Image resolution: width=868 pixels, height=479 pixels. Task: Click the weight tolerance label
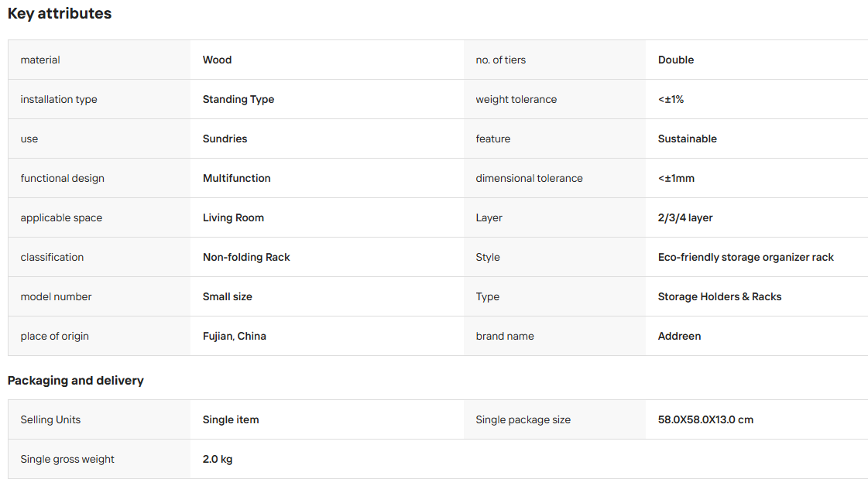pyautogui.click(x=516, y=100)
